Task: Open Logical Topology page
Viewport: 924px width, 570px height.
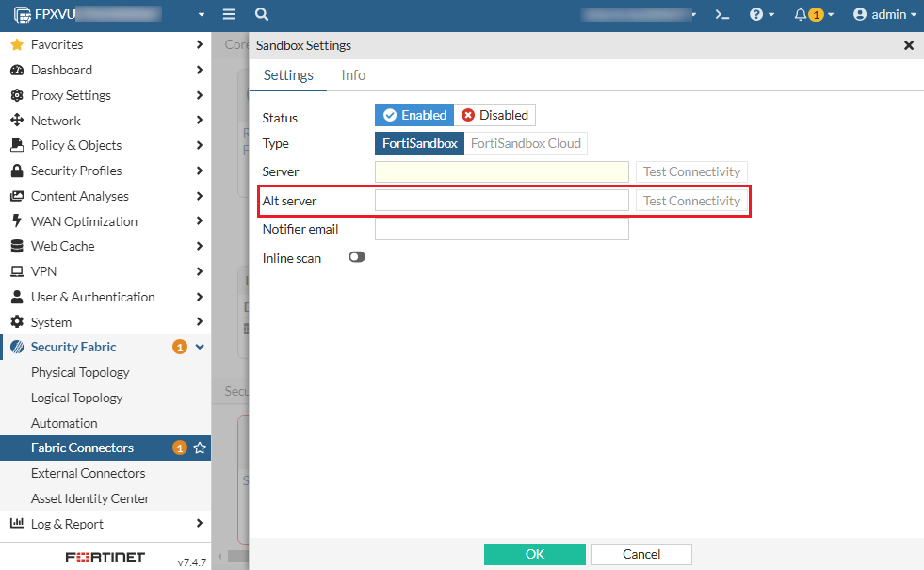Action: (76, 398)
